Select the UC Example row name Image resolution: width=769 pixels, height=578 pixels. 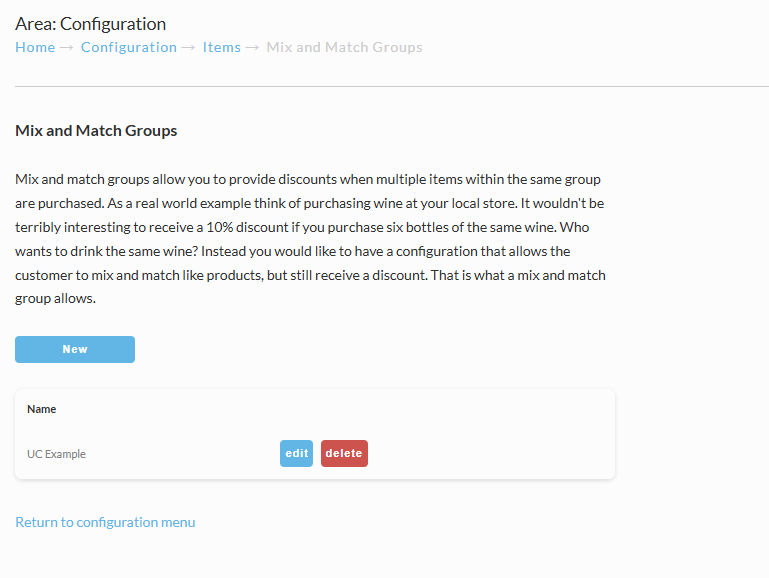tap(56, 454)
